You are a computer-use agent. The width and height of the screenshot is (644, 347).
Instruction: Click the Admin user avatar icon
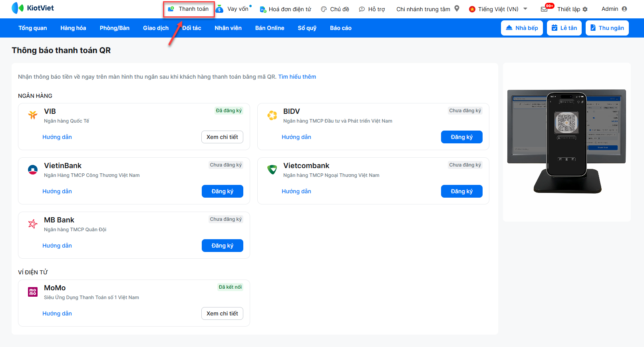[624, 9]
